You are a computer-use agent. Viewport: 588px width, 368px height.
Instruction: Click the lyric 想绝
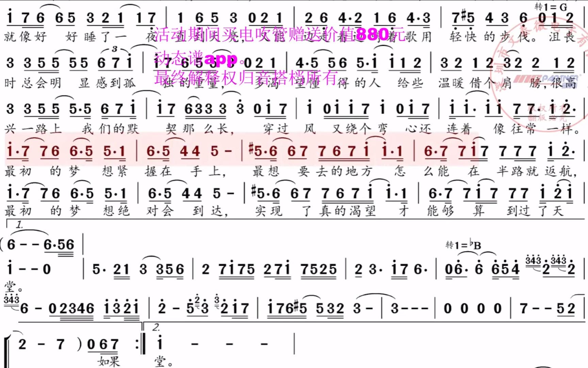(x=116, y=211)
